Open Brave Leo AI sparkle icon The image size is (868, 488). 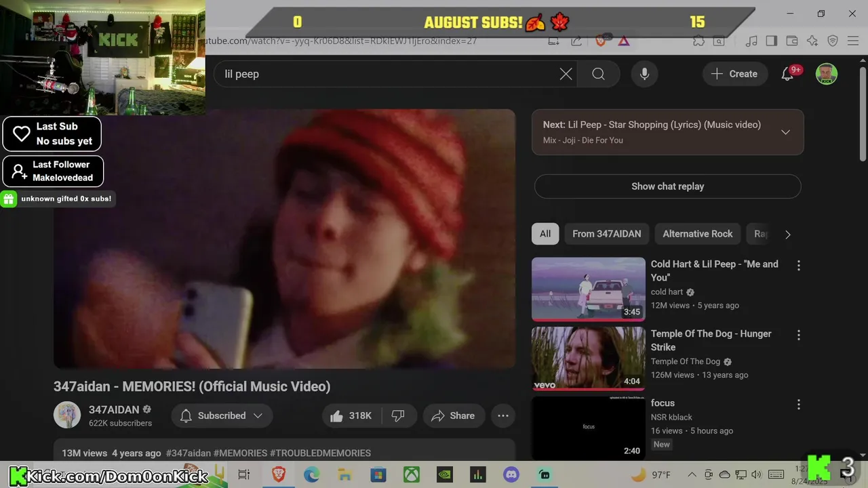pos(812,41)
